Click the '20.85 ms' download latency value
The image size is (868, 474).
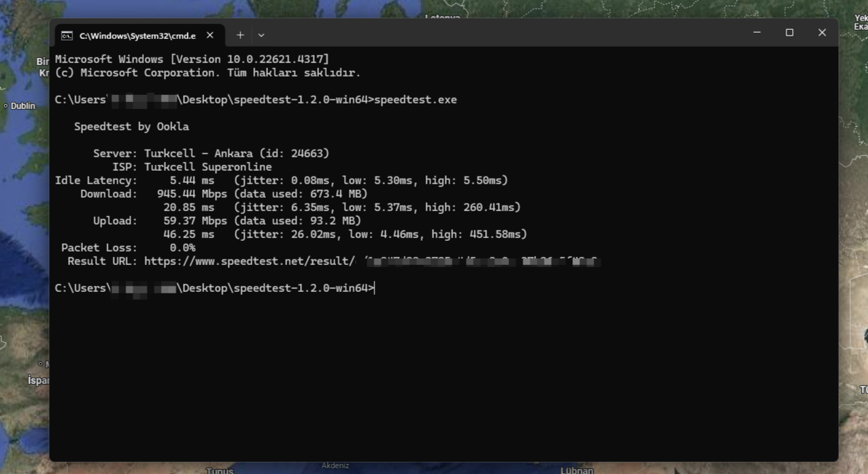[189, 208]
